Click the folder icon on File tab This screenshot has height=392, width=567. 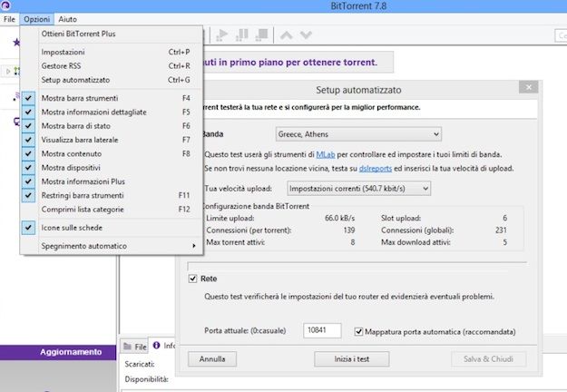click(x=127, y=347)
